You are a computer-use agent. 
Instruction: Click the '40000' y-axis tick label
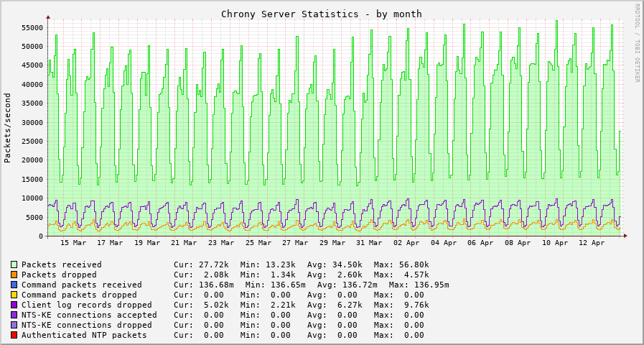32,84
